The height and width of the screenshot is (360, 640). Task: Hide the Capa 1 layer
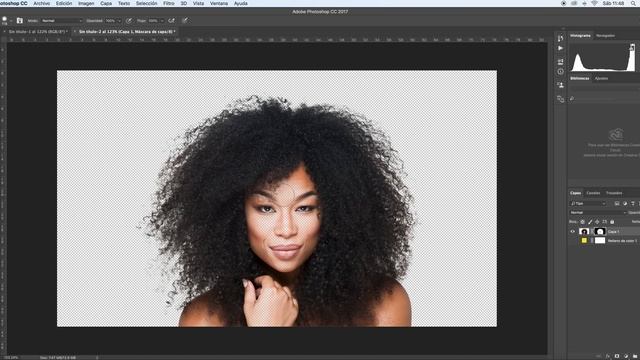click(x=572, y=231)
